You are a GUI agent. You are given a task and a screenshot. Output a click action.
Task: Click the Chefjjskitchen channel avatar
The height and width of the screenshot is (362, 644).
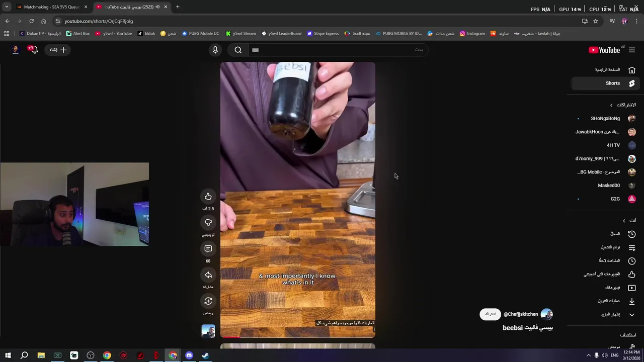pyautogui.click(x=547, y=314)
